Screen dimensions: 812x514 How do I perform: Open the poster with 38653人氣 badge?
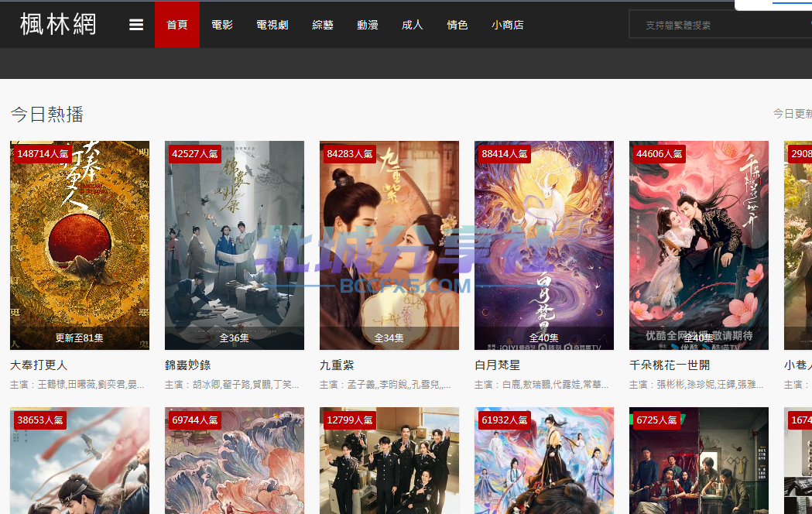pos(80,461)
